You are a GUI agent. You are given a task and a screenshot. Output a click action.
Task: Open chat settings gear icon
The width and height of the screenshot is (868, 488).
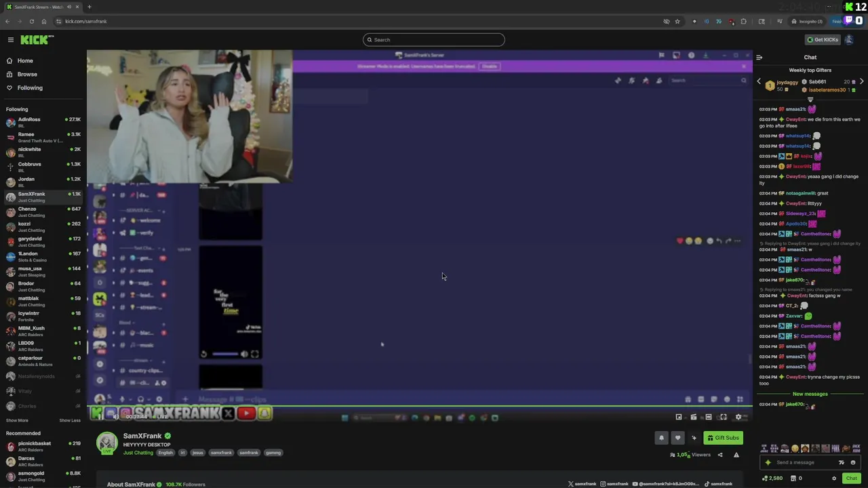click(834, 479)
